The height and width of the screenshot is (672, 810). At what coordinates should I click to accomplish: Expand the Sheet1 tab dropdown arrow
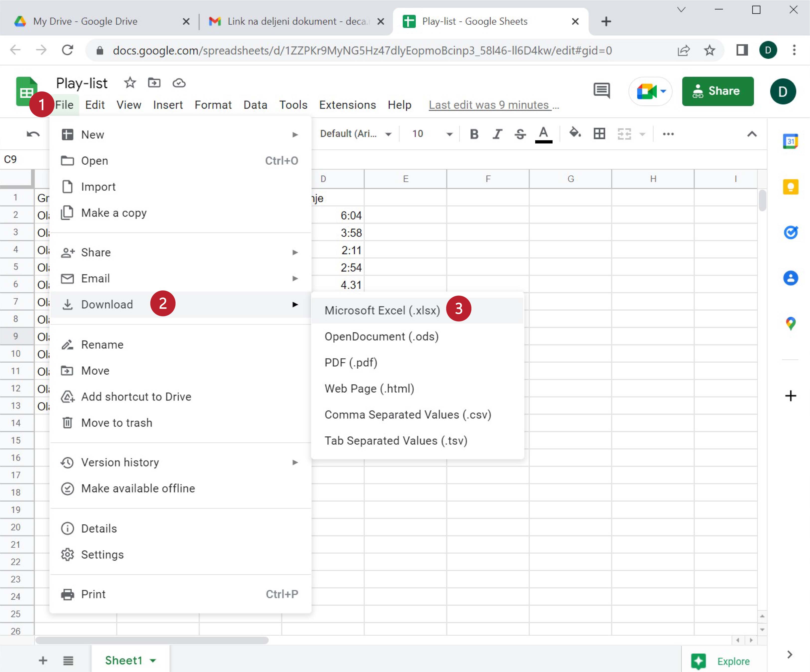[153, 661]
